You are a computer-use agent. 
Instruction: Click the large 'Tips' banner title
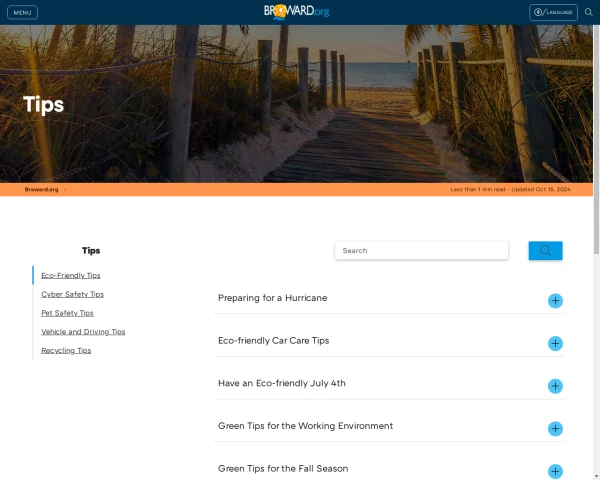44,105
